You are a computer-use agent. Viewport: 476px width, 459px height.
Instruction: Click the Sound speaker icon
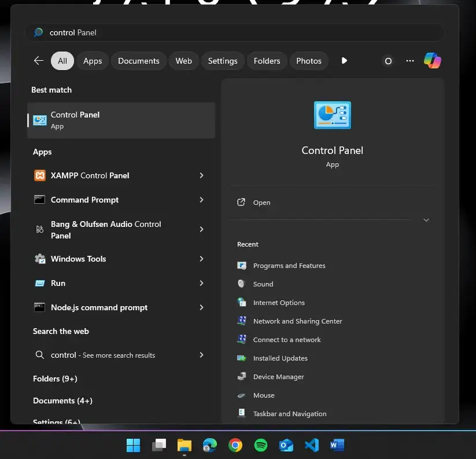coord(241,284)
